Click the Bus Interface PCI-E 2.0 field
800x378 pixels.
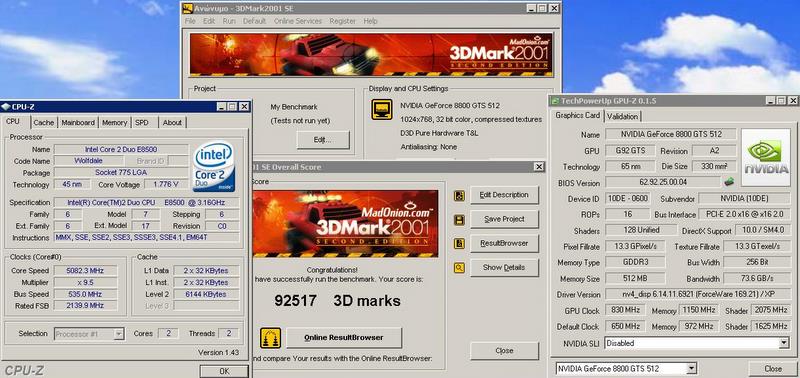[x=744, y=214]
